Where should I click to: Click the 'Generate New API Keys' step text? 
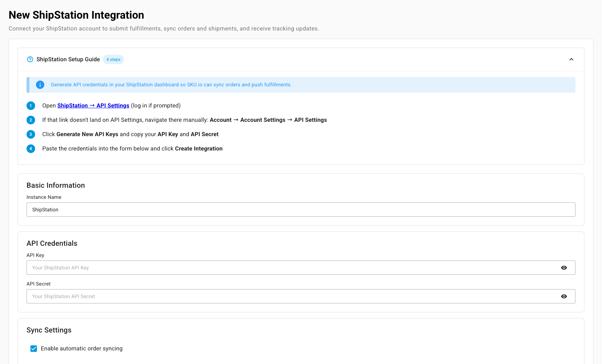point(130,134)
